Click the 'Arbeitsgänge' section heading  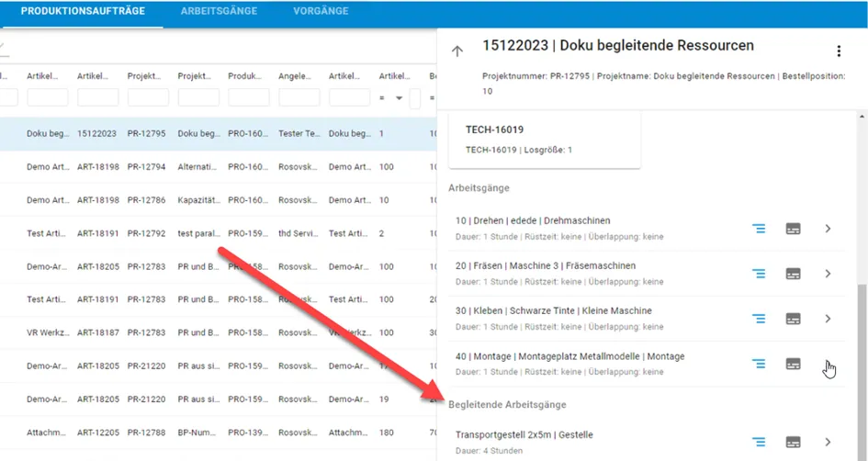[x=479, y=187]
